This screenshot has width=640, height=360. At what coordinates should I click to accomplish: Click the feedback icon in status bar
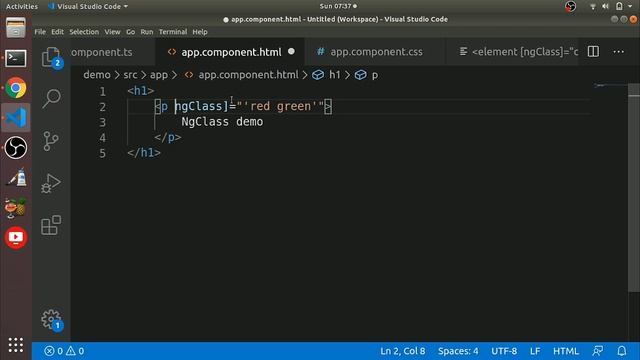598,351
